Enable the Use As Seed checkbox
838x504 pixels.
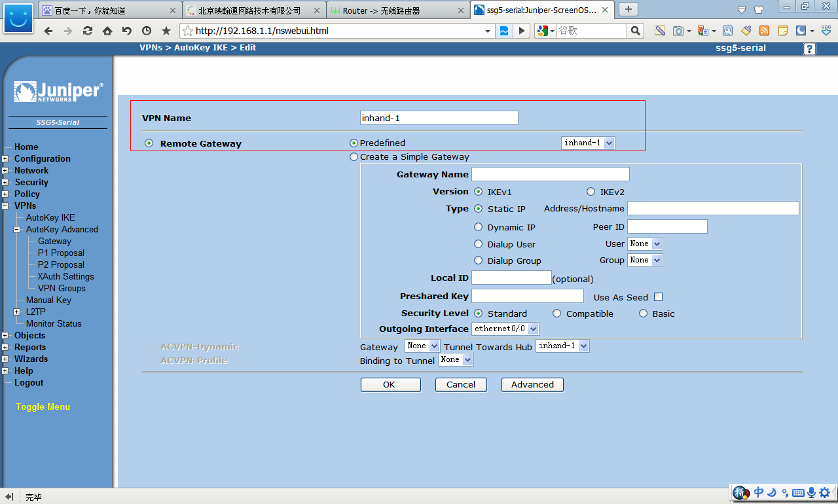(659, 297)
